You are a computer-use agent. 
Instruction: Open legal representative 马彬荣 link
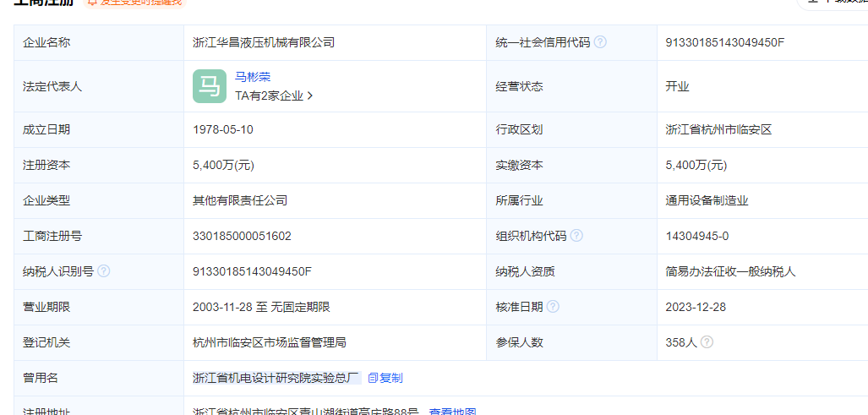click(253, 78)
